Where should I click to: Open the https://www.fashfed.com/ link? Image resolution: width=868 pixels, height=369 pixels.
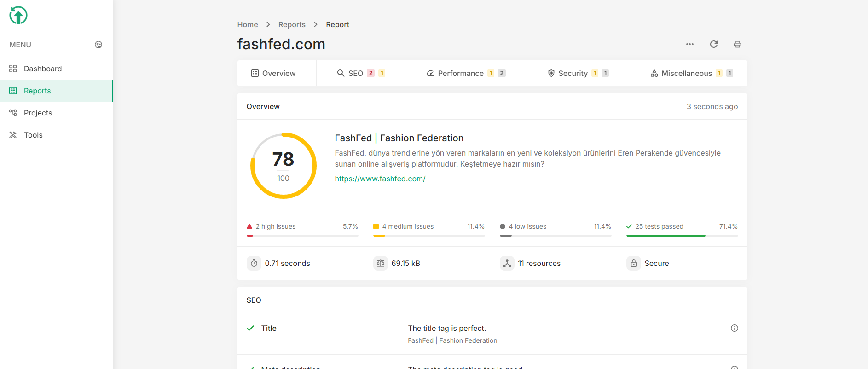pos(380,179)
